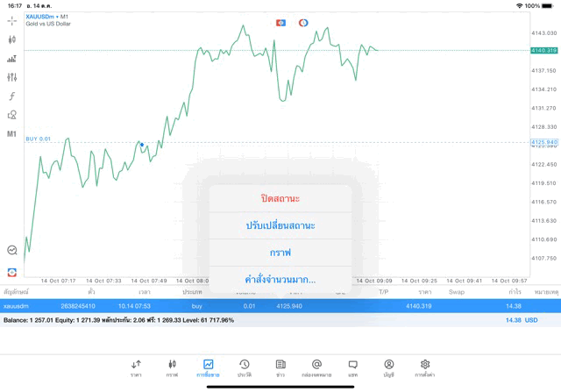Open the ข่าว (News) tab
Image resolution: width=561 pixels, height=392 pixels.
pos(280,367)
